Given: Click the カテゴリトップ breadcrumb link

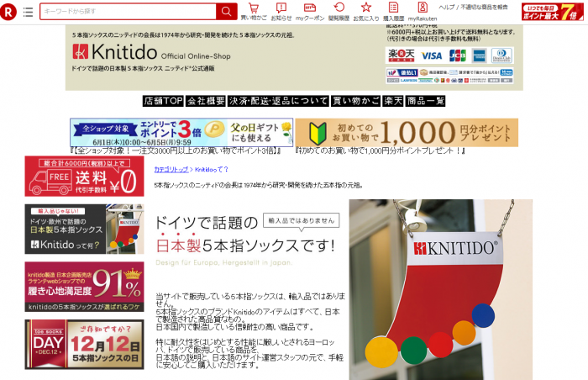Looking at the screenshot, I should click(171, 170).
